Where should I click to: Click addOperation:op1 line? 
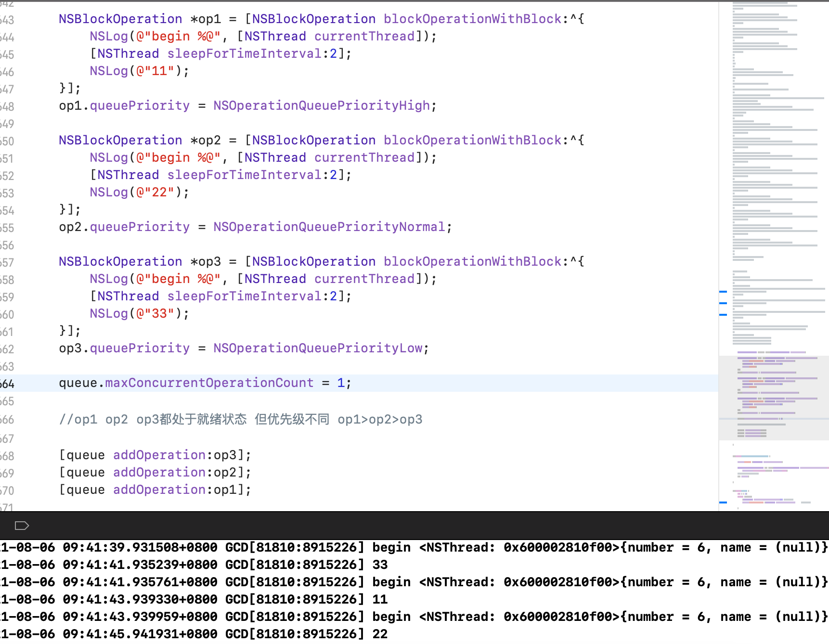pyautogui.click(x=155, y=490)
